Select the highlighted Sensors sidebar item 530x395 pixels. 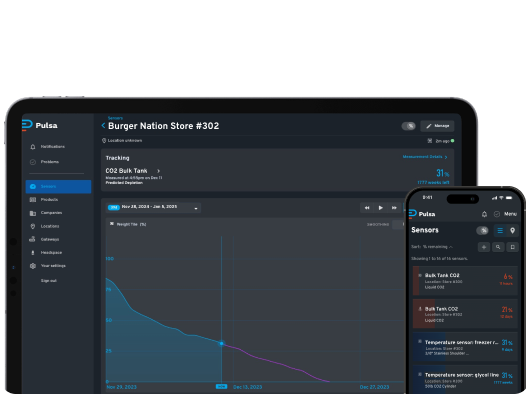58,187
